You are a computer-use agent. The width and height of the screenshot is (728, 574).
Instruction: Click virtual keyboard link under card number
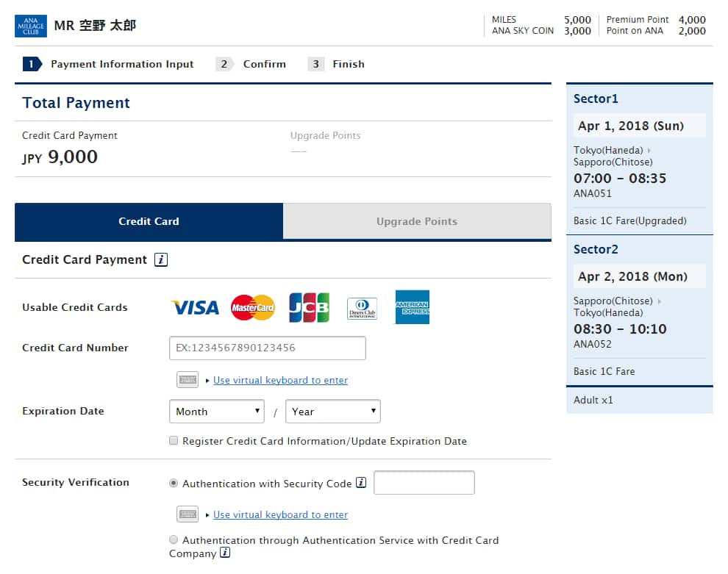coord(280,380)
